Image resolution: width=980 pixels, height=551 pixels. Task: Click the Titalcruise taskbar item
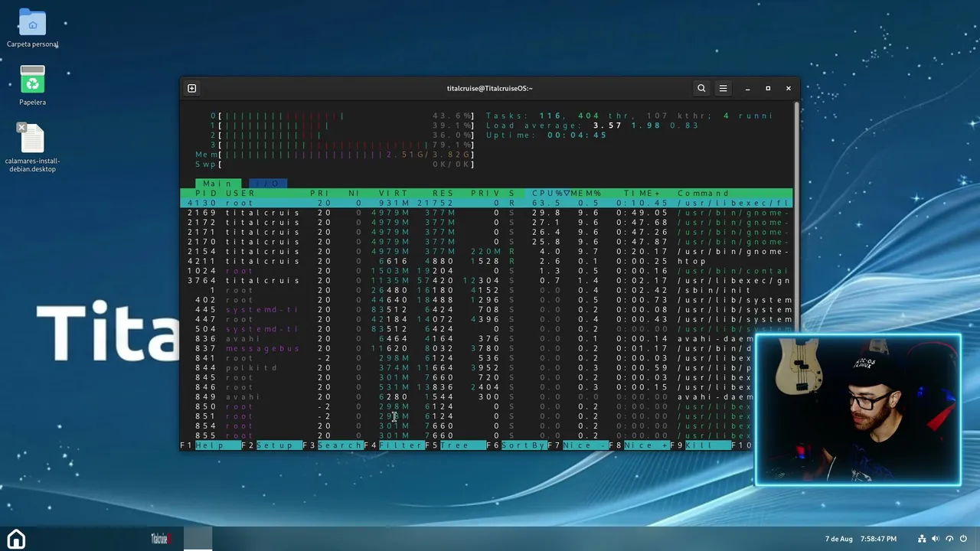(160, 539)
